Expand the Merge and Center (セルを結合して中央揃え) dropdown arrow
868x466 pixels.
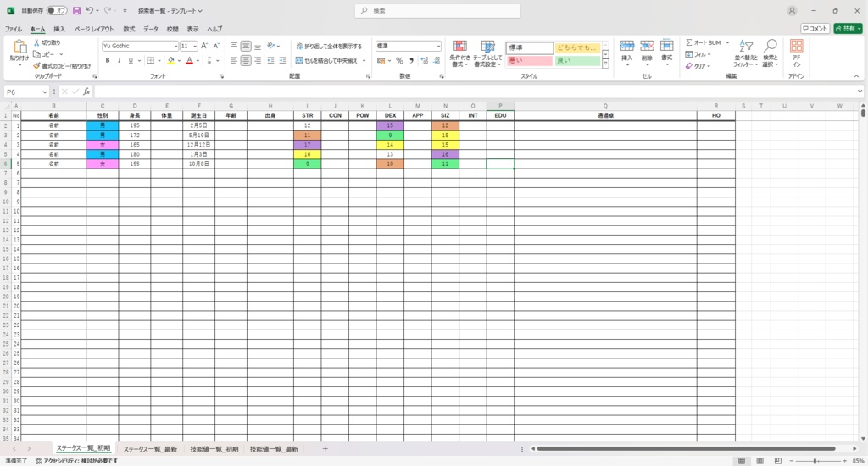point(364,60)
